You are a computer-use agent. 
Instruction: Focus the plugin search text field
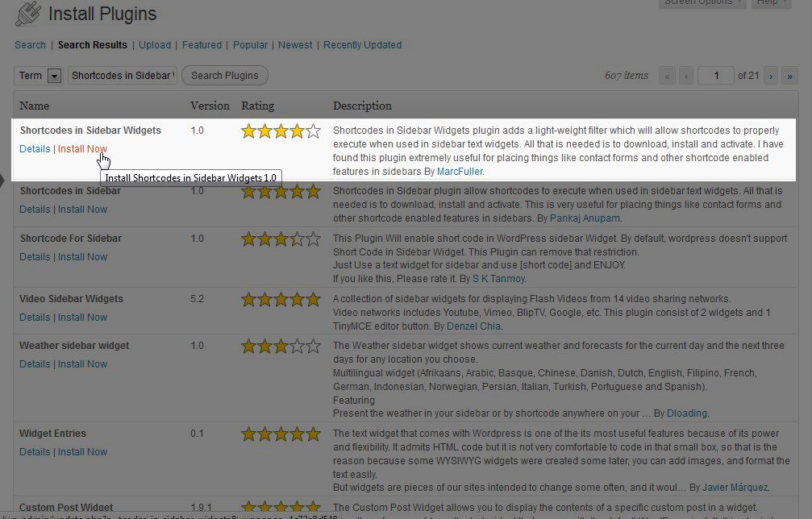click(x=123, y=76)
